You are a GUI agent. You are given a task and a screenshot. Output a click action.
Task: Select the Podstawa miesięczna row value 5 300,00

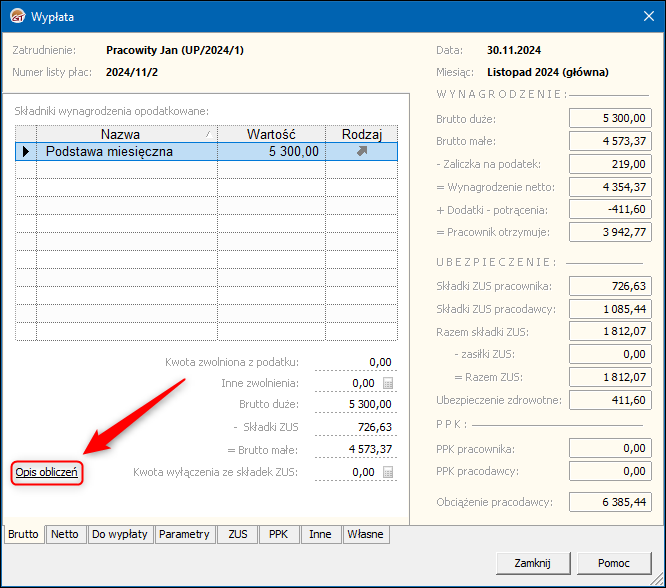271,152
